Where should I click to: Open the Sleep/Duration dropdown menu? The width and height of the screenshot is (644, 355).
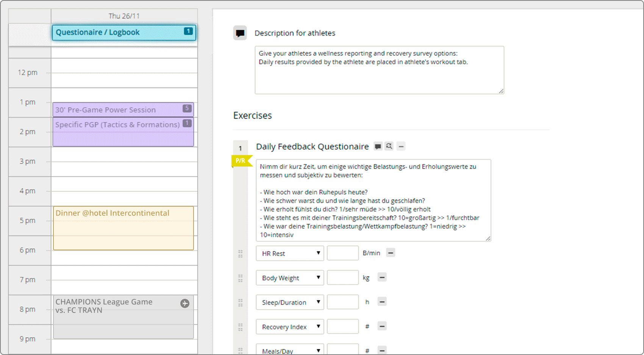[290, 302]
